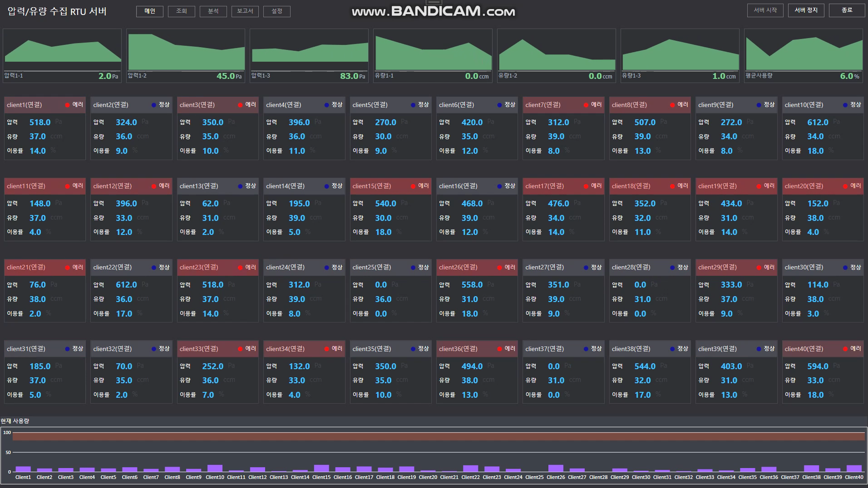Click the blue status dot on client13
This screenshot has height=488, width=868.
click(240, 186)
